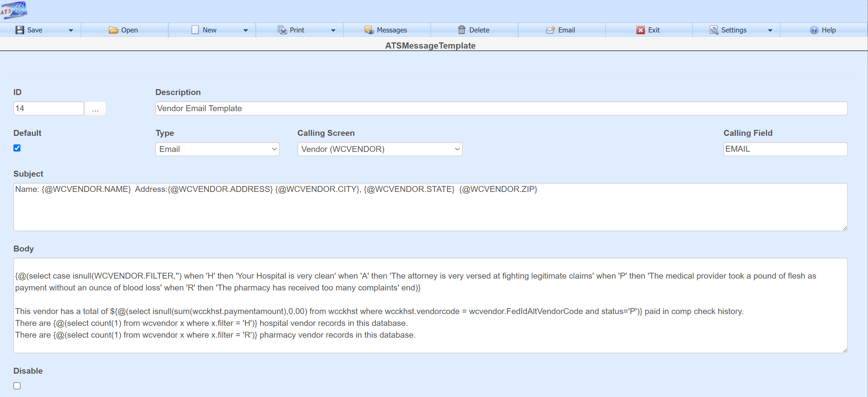
Task: Open the Type dropdown showing Email
Action: point(217,149)
